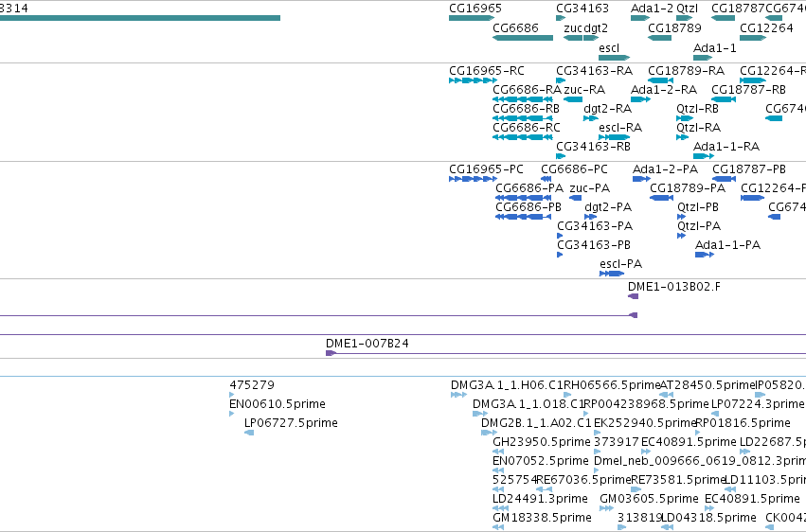Click the long teal gene bar labeled 3314
The image size is (806, 532).
click(140, 18)
